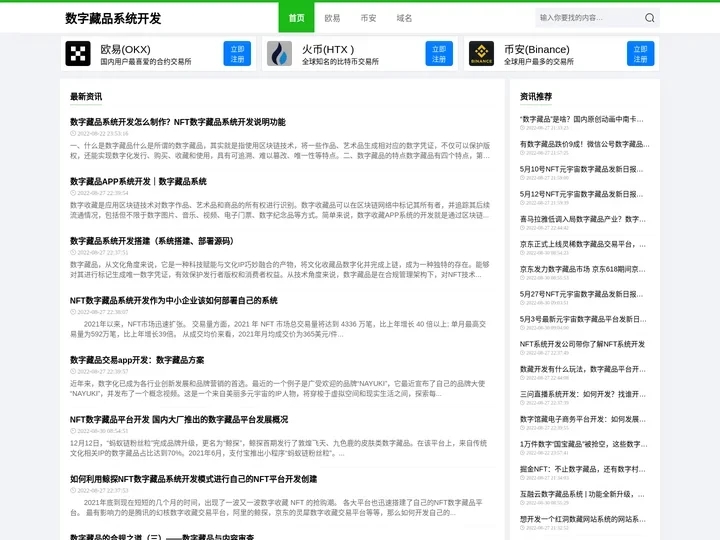Click the 国内用户最喜爱的合约交易所 subtitle
Viewport: 720px width, 540px height.
146,62
